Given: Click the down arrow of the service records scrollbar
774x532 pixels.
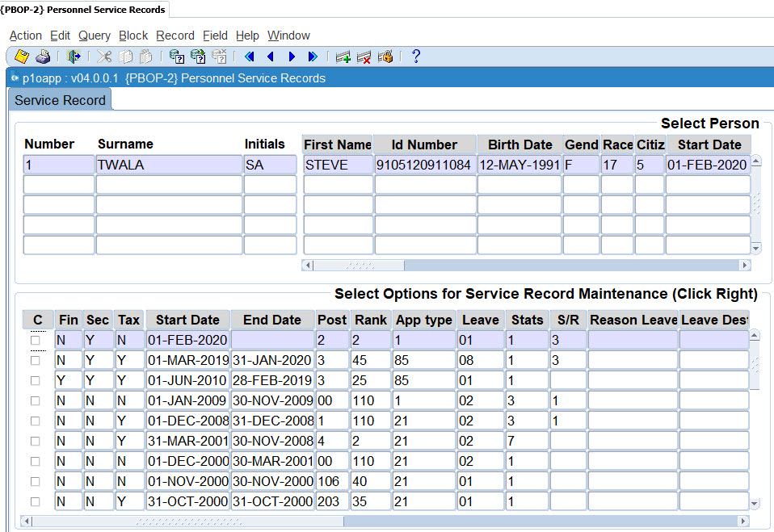Looking at the screenshot, I should click(x=755, y=504).
